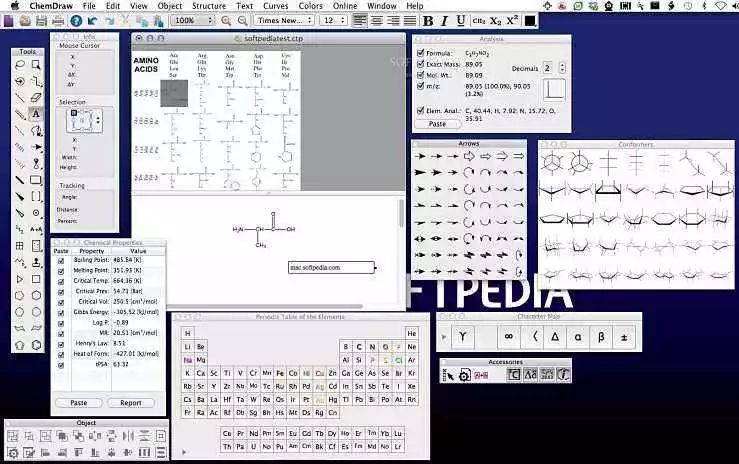The width and height of the screenshot is (739, 464).
Task: Toggle Boiling Point paste checkbox
Action: pyautogui.click(x=61, y=260)
